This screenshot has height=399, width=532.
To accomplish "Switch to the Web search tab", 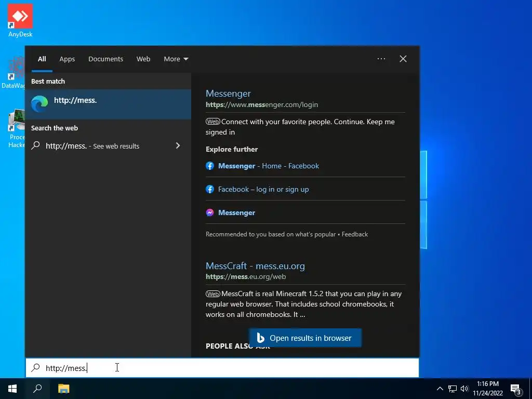I will pos(143,59).
